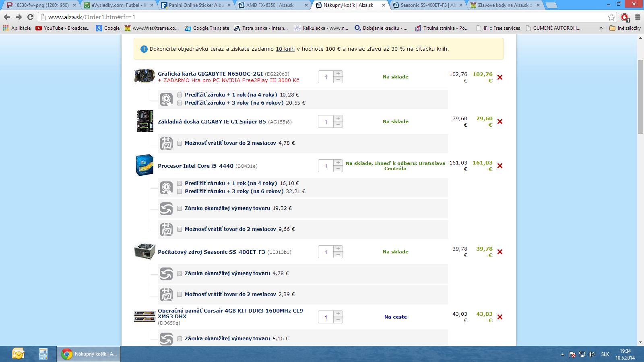
Task: Click the Corsair memory modules thumbnail
Action: point(144,317)
